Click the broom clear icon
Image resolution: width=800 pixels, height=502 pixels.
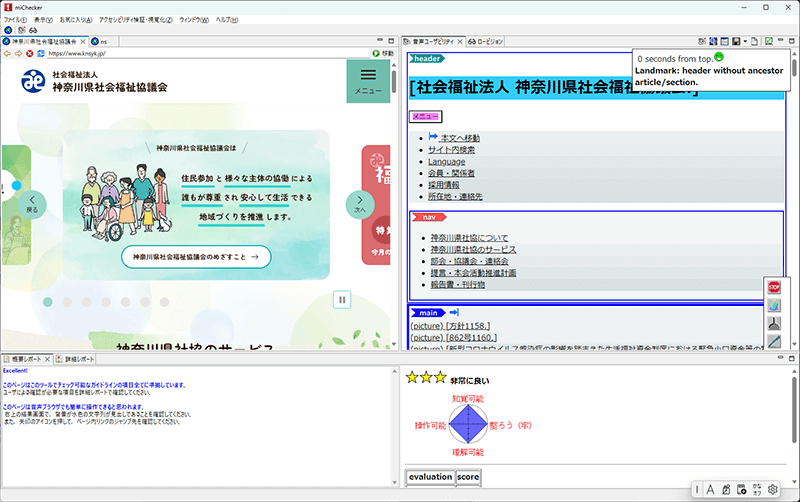coord(774,323)
